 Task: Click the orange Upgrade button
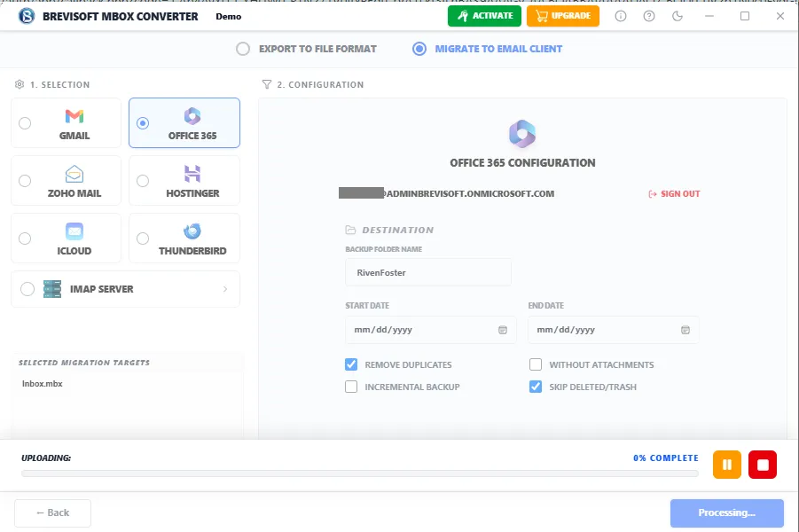click(x=563, y=16)
